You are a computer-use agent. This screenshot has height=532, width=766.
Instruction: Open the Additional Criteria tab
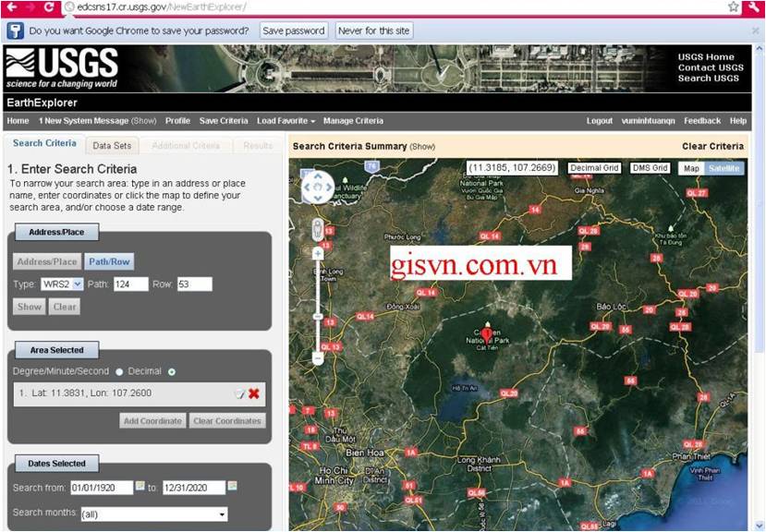point(186,146)
